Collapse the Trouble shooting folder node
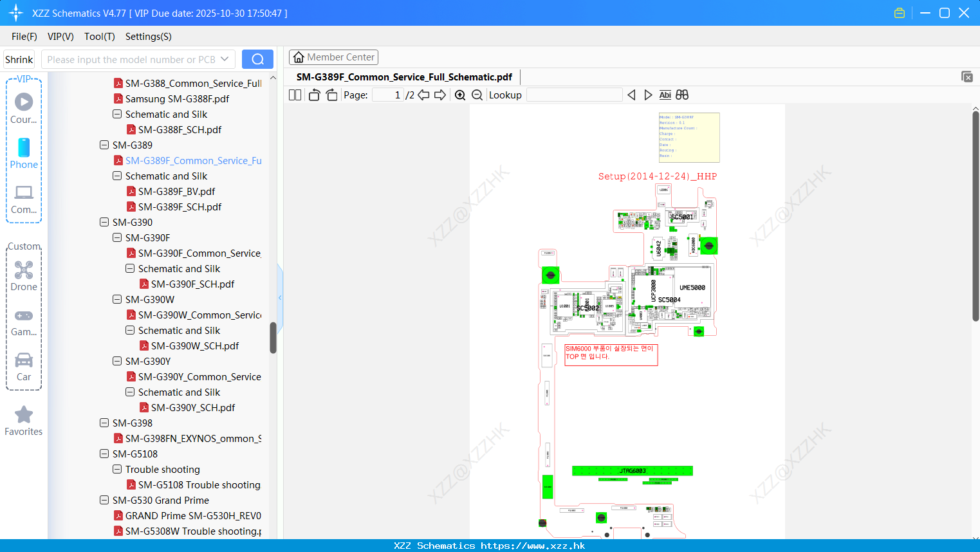The height and width of the screenshot is (552, 980). point(117,469)
